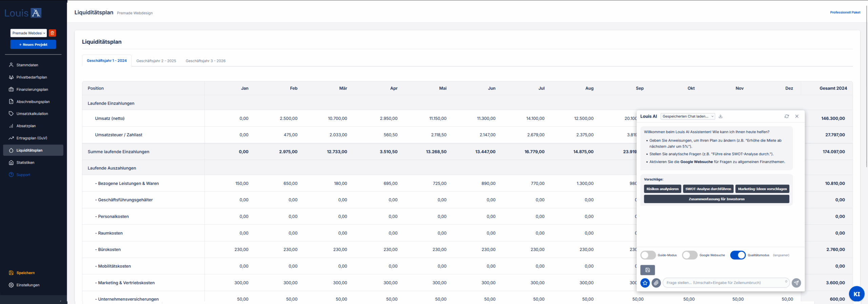Click the Frage stellen chat input field

click(x=724, y=283)
